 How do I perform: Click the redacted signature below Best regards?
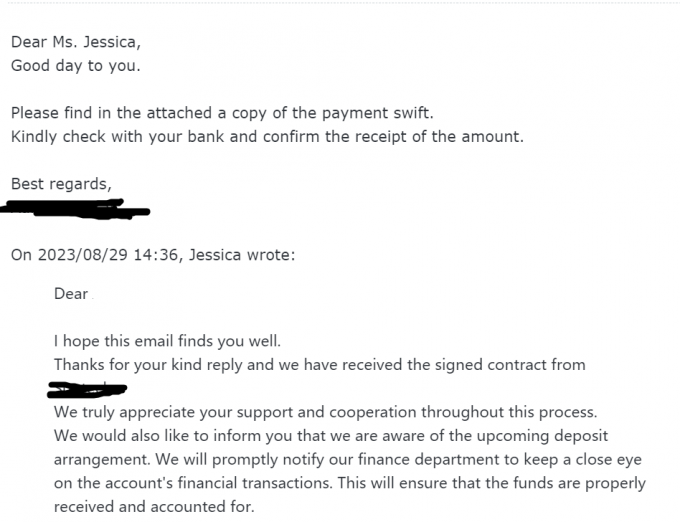(x=75, y=209)
